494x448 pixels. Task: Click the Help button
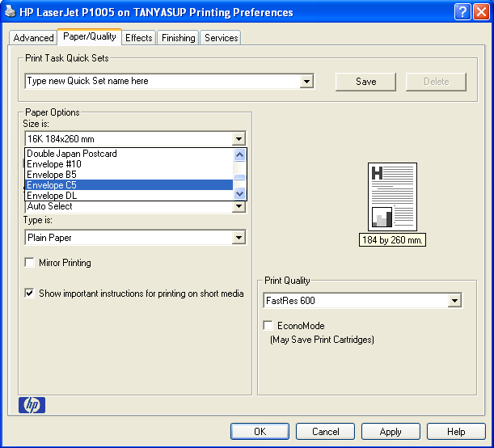point(456,431)
